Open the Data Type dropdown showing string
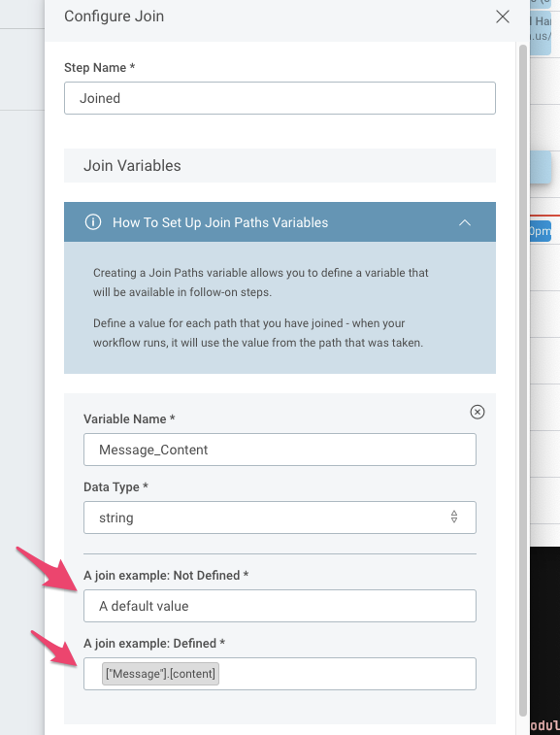 click(280, 518)
